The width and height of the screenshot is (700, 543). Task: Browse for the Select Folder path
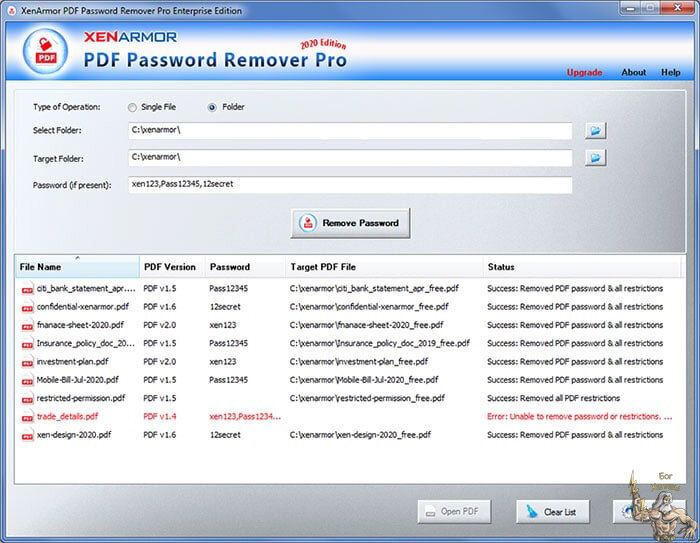pyautogui.click(x=596, y=131)
